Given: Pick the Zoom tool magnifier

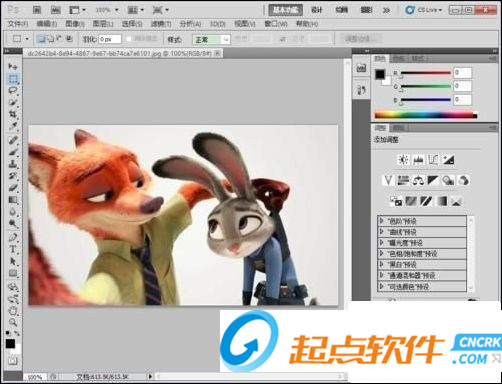Looking at the screenshot, I should (x=13, y=322).
